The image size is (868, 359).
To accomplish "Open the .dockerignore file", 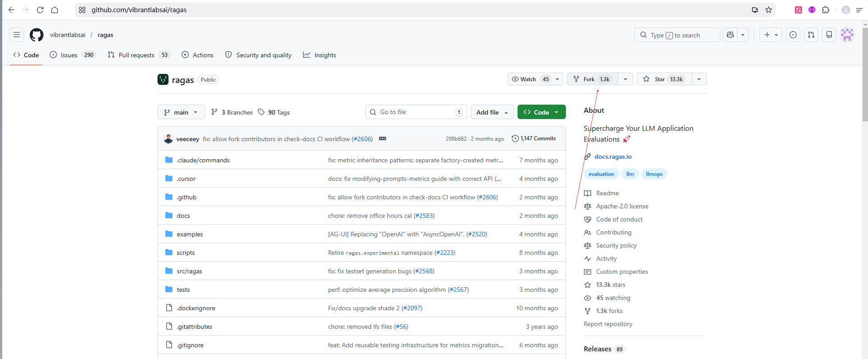I will pyautogui.click(x=196, y=308).
